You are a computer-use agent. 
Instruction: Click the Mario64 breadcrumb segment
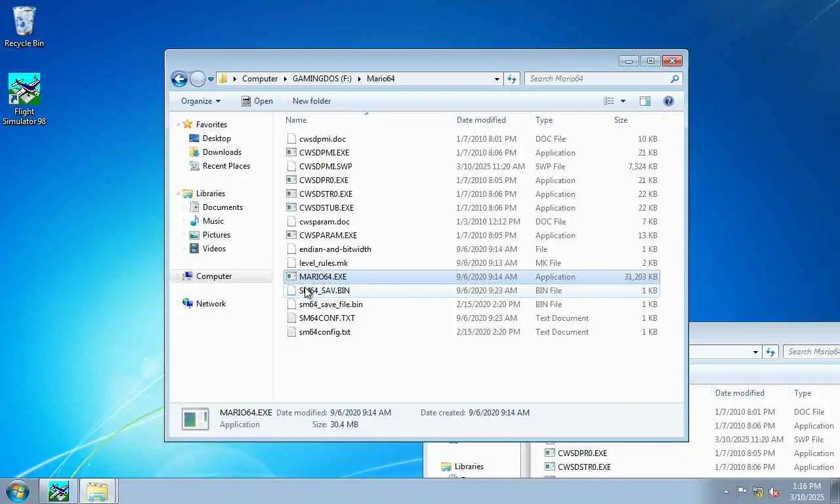click(x=381, y=79)
